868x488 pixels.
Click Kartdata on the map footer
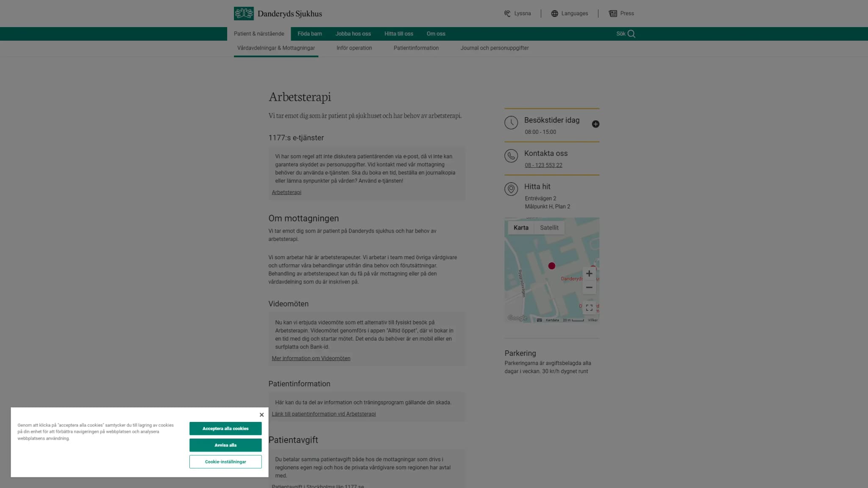point(552,320)
